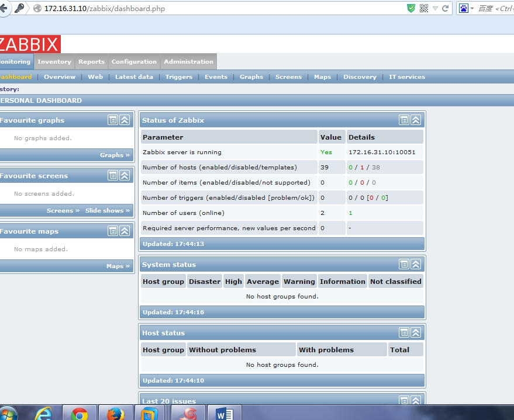Select the Graphs submenu item
Viewport: 514px width, 420px height.
pos(251,77)
